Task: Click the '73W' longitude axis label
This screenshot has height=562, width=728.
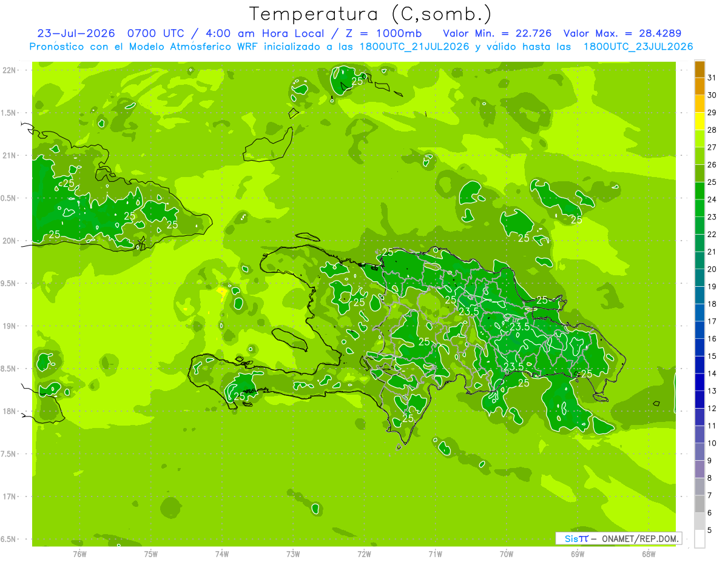Action: point(293,554)
